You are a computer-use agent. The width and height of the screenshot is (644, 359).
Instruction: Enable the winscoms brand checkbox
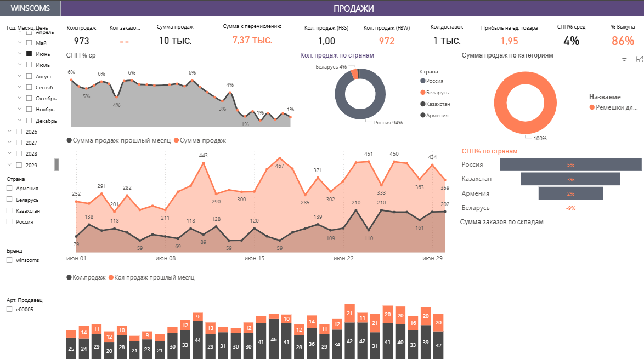[x=9, y=260]
